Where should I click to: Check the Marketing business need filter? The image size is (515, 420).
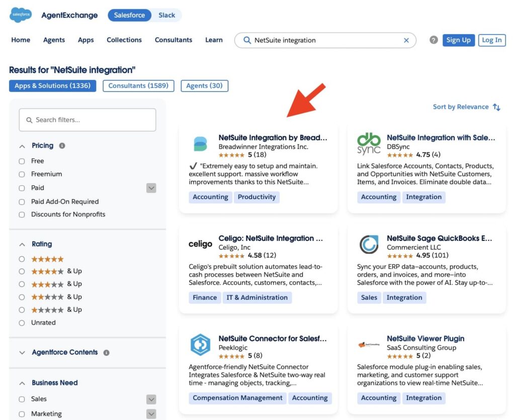click(x=22, y=414)
